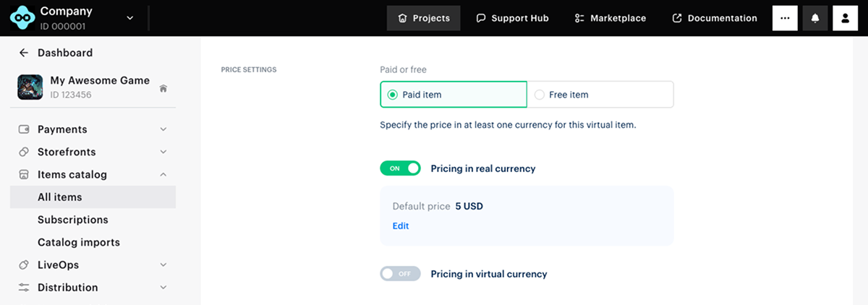Image resolution: width=868 pixels, height=305 pixels.
Task: Turn off Pricing in real currency toggle
Action: coord(400,168)
